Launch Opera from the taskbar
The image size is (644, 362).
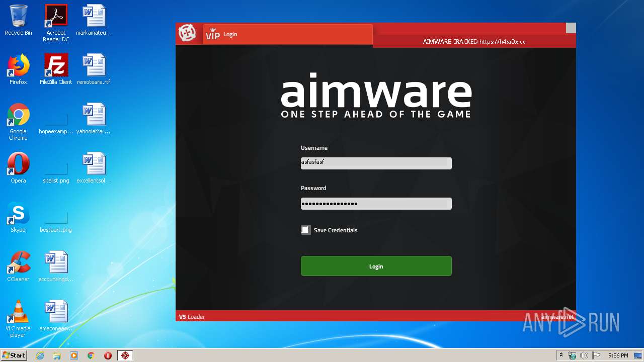pos(108,355)
